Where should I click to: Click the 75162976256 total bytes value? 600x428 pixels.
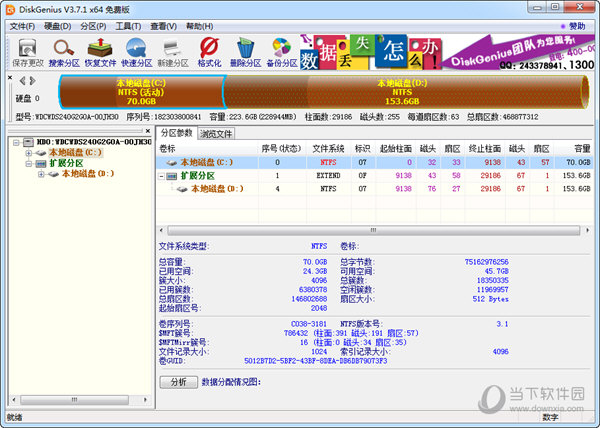click(486, 262)
